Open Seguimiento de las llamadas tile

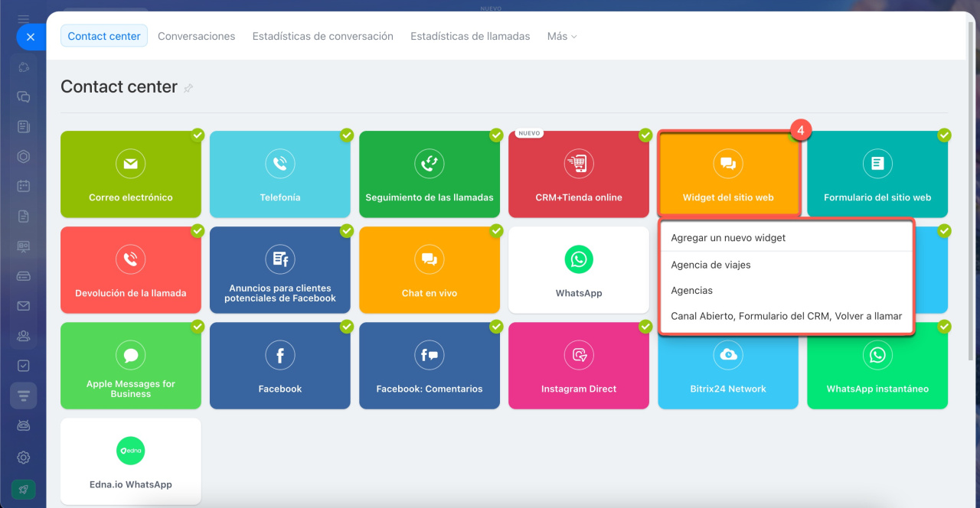click(x=430, y=174)
